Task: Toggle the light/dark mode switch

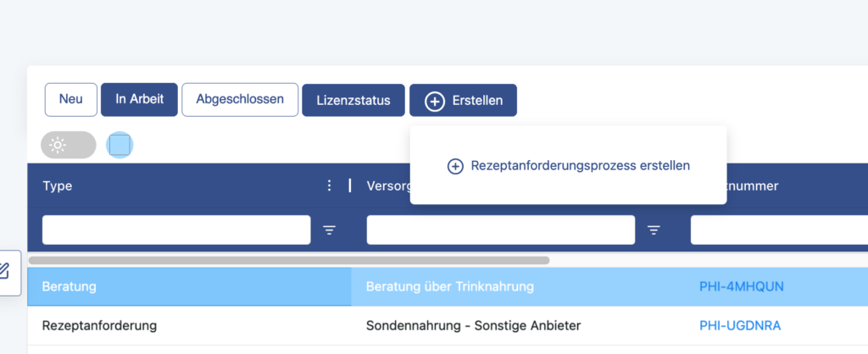Action: pos(69,145)
